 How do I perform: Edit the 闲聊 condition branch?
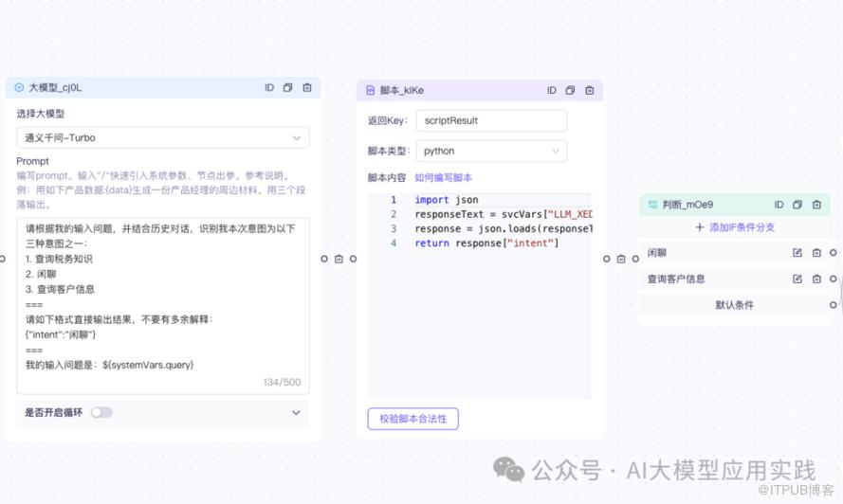[797, 253]
